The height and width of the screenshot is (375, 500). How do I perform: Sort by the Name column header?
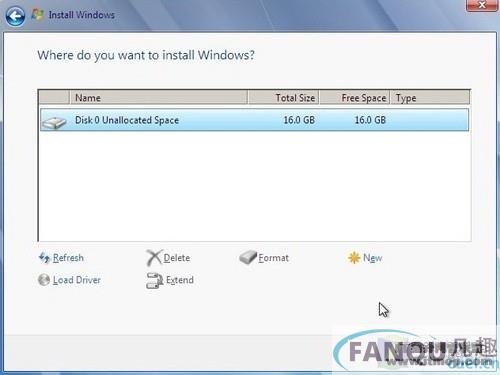pyautogui.click(x=159, y=98)
